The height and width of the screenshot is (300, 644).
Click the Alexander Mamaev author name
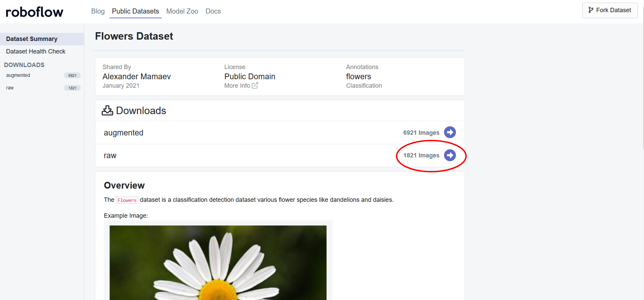click(137, 77)
